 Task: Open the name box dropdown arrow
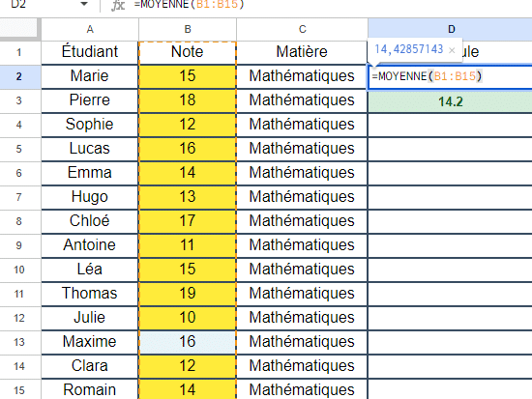pyautogui.click(x=84, y=4)
